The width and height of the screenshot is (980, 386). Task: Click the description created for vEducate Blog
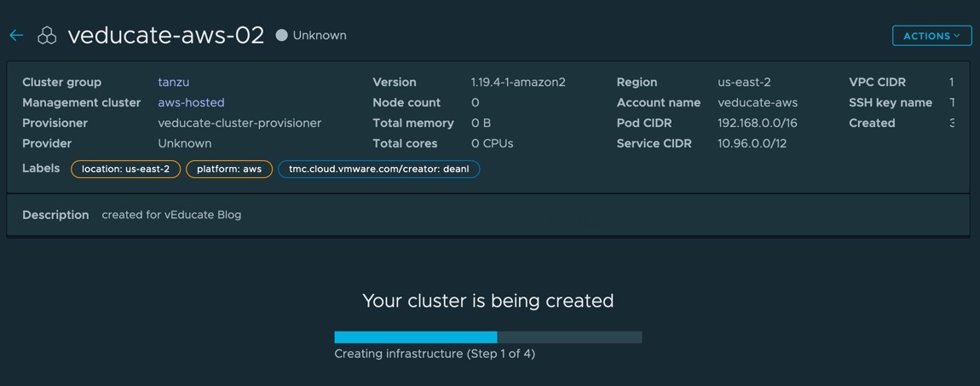point(171,215)
